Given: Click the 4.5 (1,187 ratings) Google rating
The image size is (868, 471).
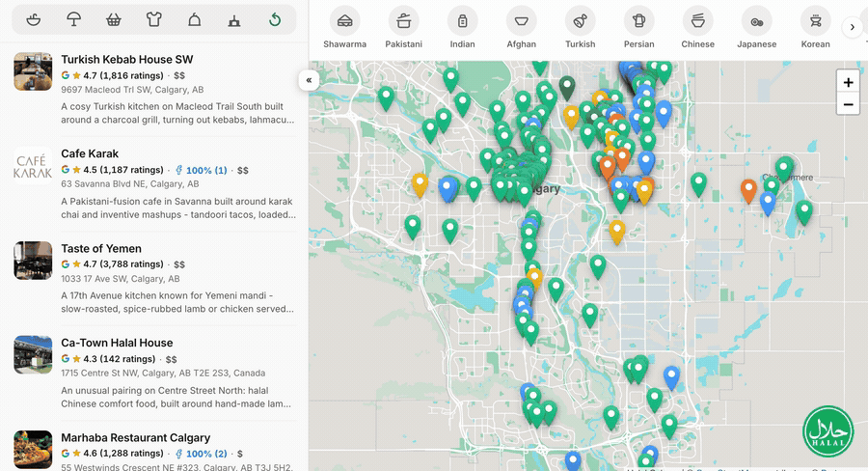Looking at the screenshot, I should [x=113, y=170].
